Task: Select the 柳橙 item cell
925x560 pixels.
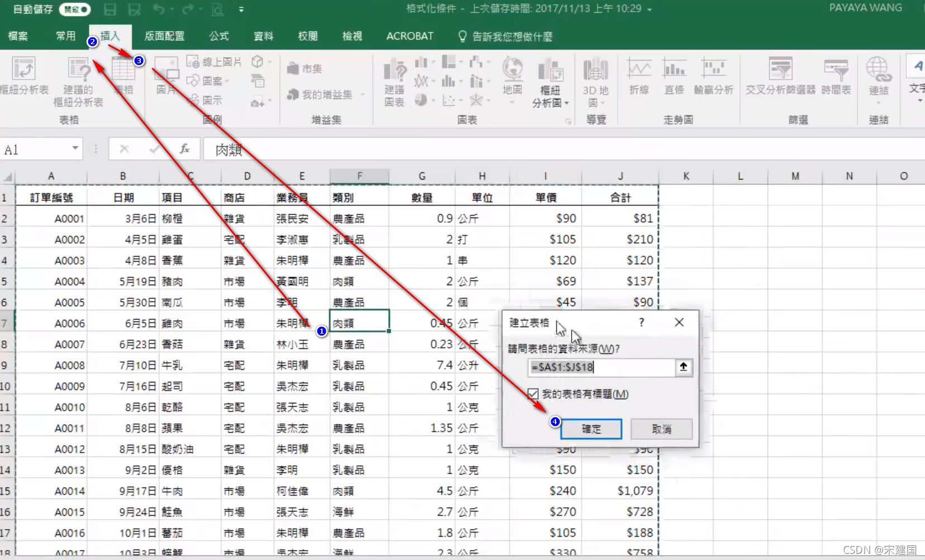Action: (x=190, y=219)
